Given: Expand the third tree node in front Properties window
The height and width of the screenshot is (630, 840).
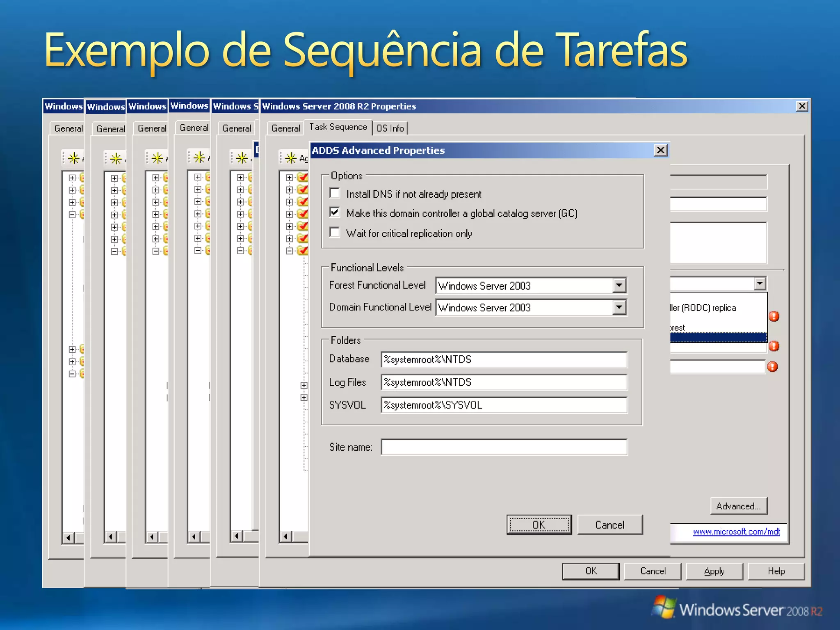Looking at the screenshot, I should 290,202.
